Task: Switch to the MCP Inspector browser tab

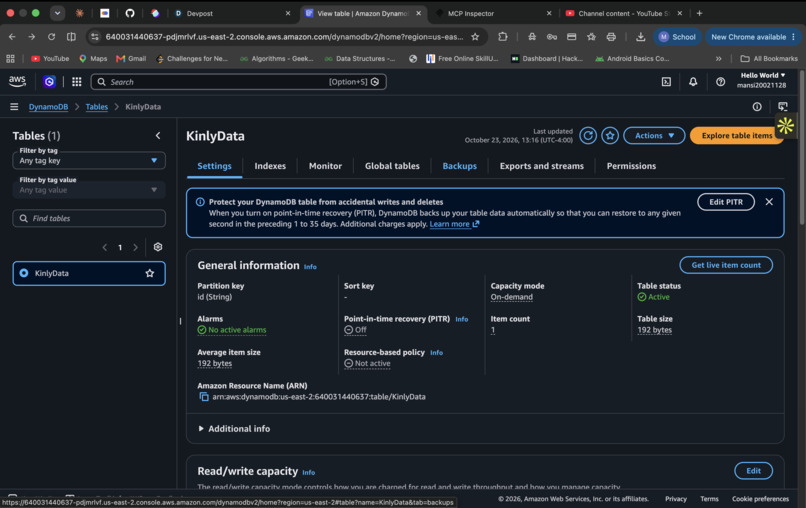Action: (493, 13)
